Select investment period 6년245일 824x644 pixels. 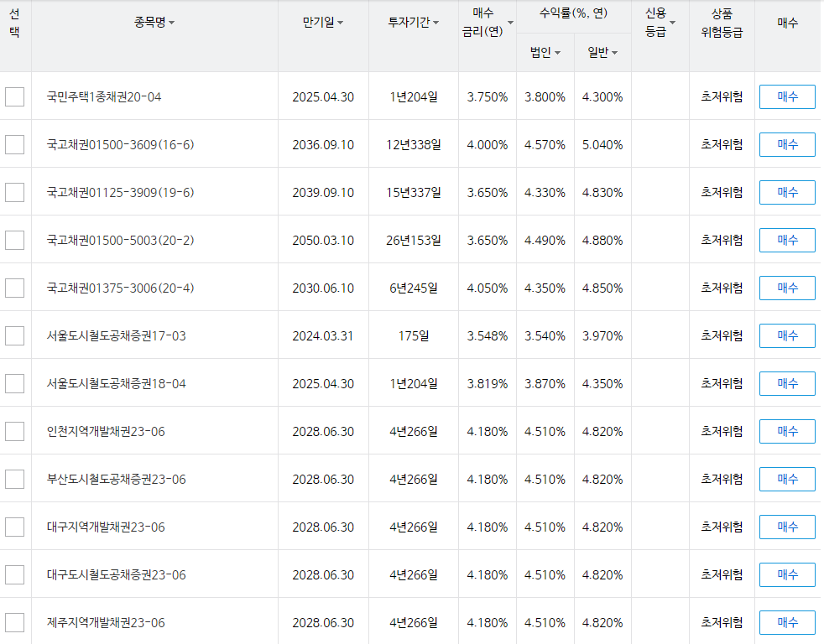tap(414, 288)
